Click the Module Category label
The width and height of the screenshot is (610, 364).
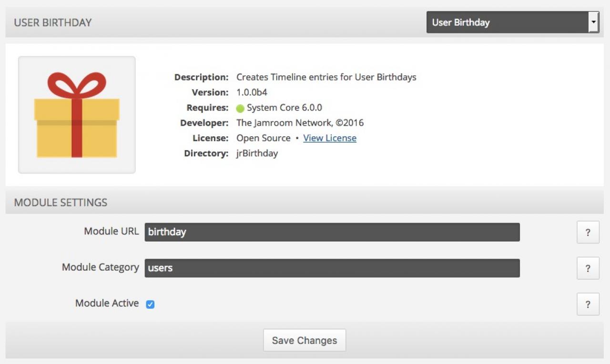pos(100,267)
